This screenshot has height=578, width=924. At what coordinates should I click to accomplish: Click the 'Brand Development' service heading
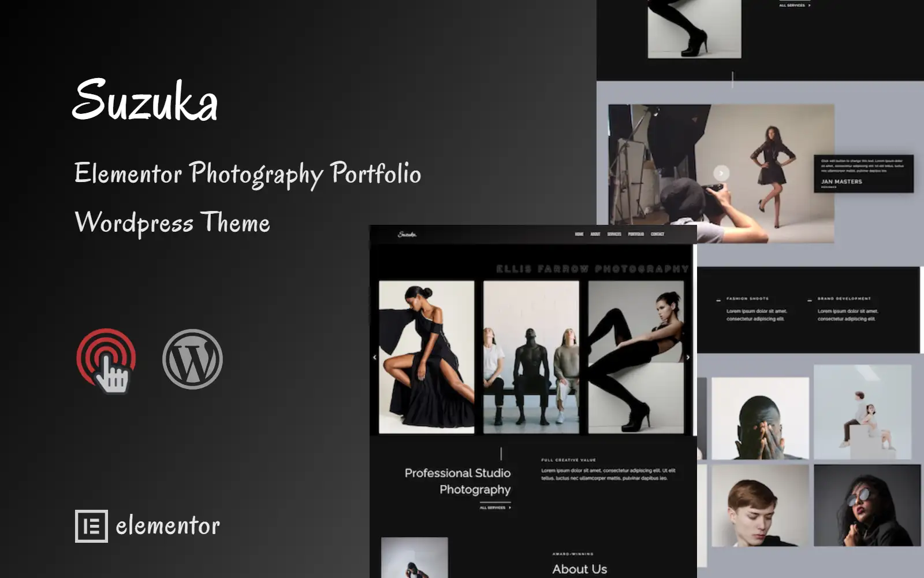844,299
